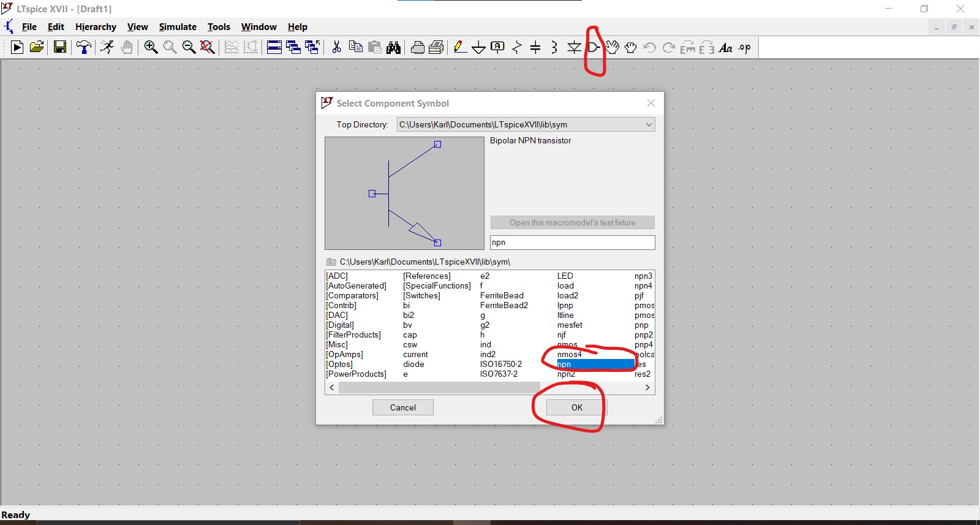
Task: Open a file with the folder icon
Action: coord(37,47)
